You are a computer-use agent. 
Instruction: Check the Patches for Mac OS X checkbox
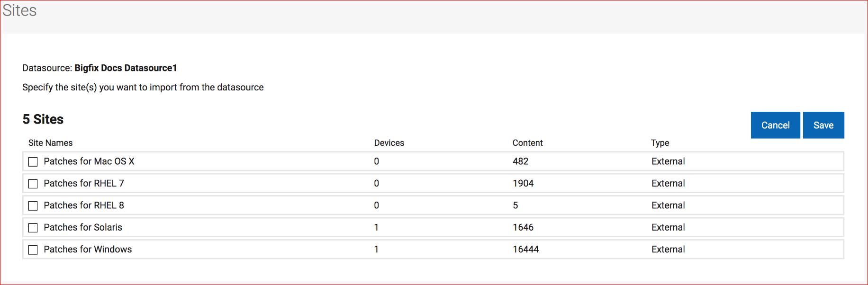point(33,162)
